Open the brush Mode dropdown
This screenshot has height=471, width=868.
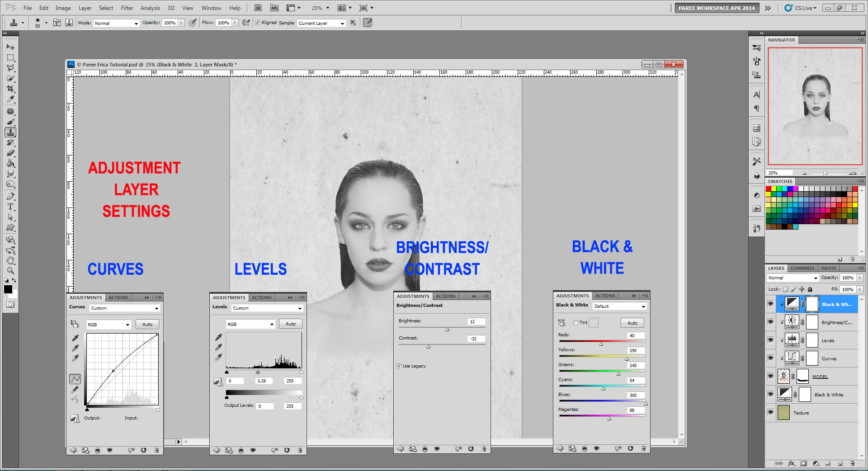click(x=116, y=23)
